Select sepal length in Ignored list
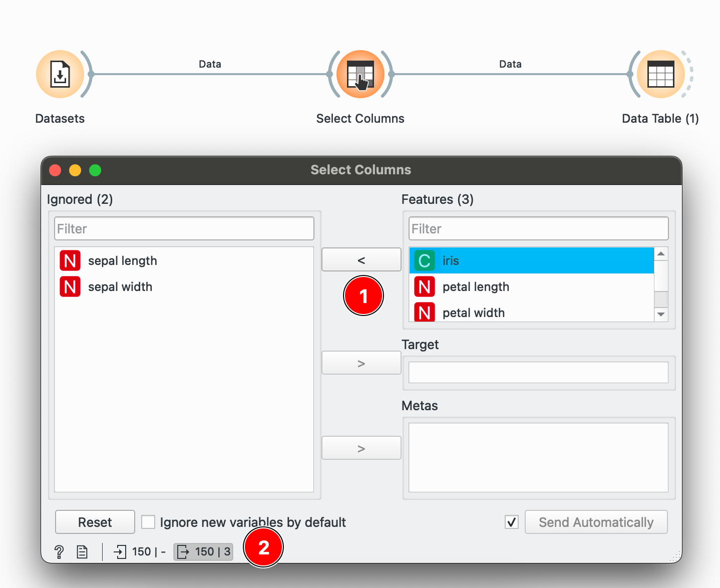 tap(123, 261)
